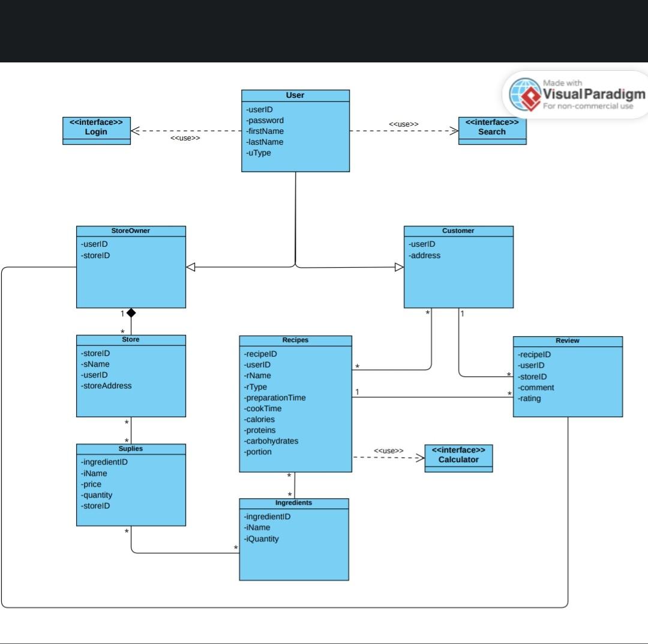Click the generalization arrow pointing to StoreOwner

[x=191, y=266]
